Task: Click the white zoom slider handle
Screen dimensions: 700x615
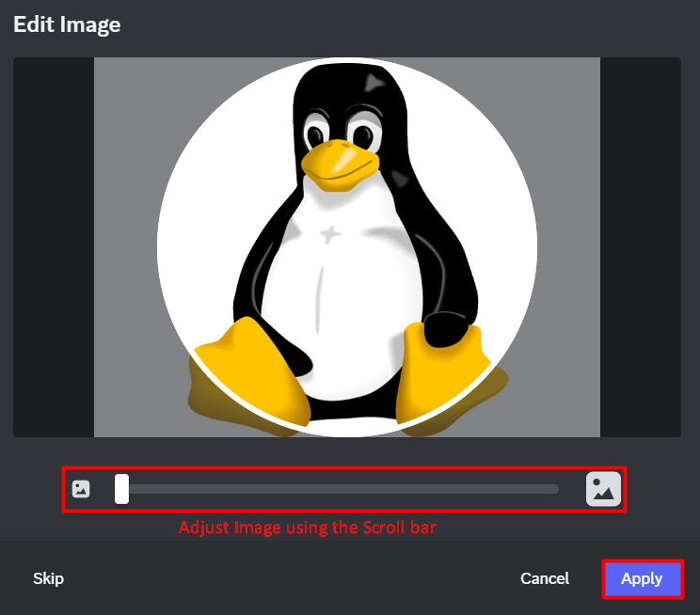Action: 121,489
